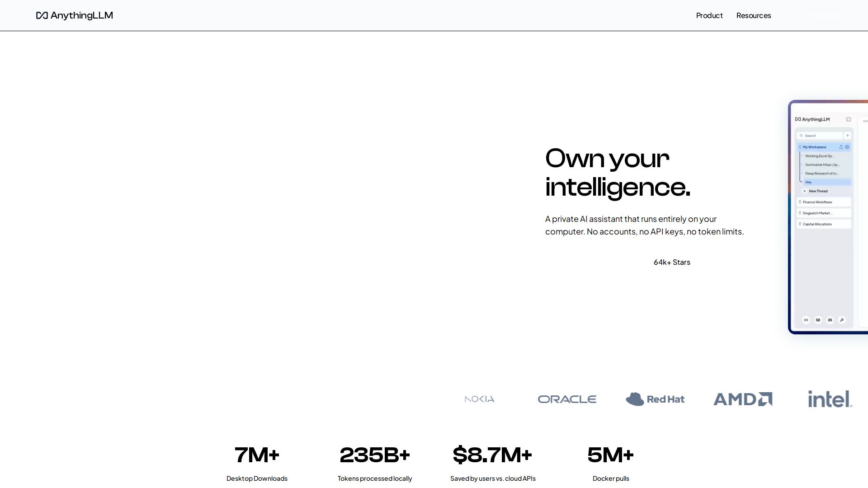
Task: Open the "Dogpatch Market .." workspace
Action: coord(824,213)
